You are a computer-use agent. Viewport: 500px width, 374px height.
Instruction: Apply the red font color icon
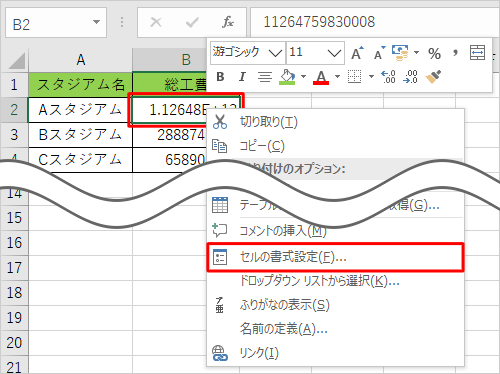tap(321, 77)
